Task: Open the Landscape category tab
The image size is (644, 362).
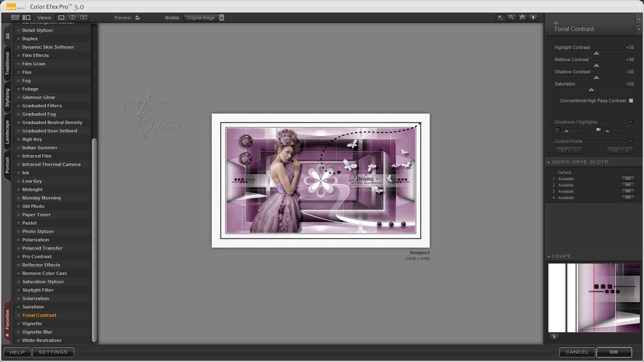Action: 8,132
